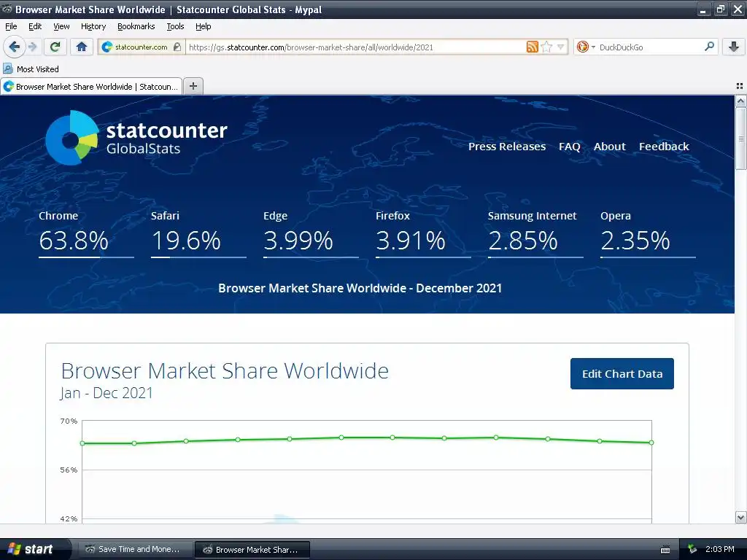Open the Tools menu
747x560 pixels.
pos(175,26)
